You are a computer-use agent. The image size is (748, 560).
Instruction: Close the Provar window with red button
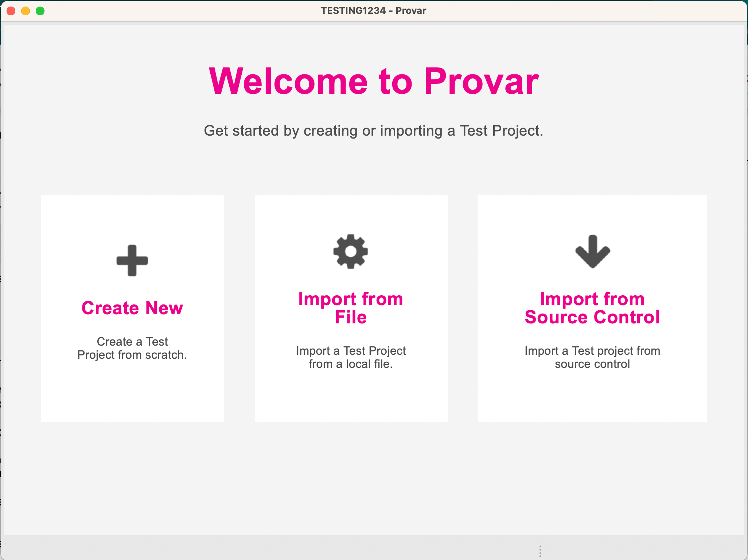[11, 11]
